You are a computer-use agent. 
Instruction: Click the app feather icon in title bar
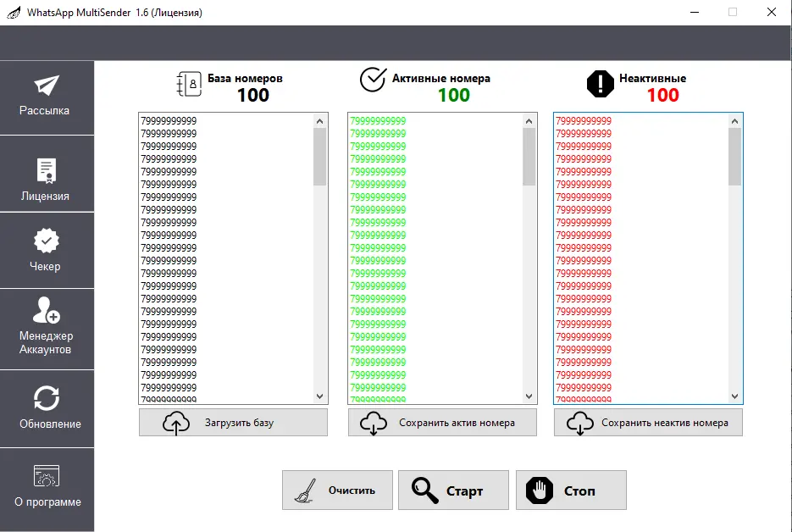(14, 12)
